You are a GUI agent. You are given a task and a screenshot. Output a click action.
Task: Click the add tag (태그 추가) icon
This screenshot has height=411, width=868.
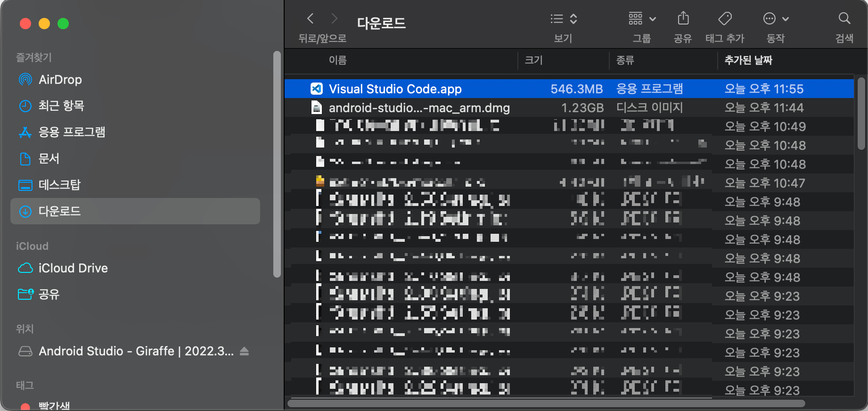725,19
